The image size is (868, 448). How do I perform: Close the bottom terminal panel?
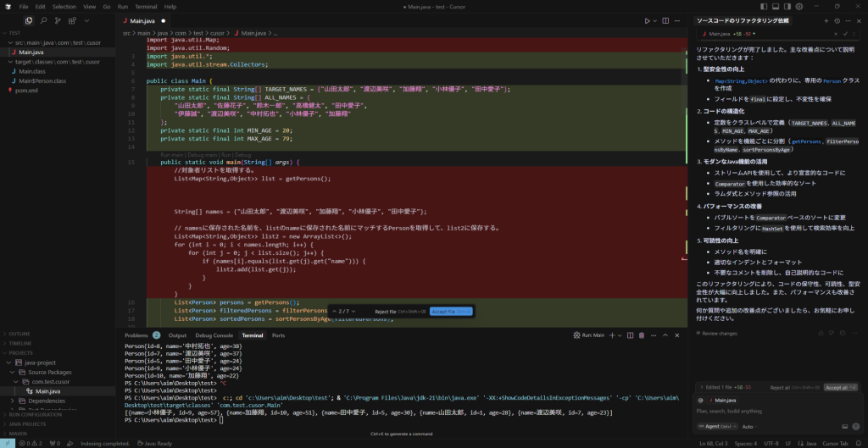[677, 335]
